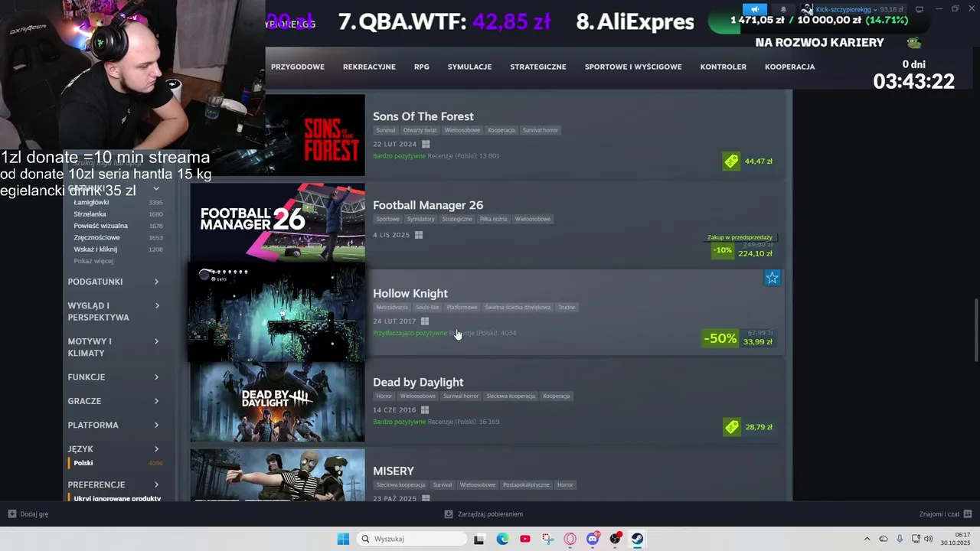The height and width of the screenshot is (551, 980).
Task: Click the Windows platform icon for Dead by Daylight
Action: [x=425, y=410]
